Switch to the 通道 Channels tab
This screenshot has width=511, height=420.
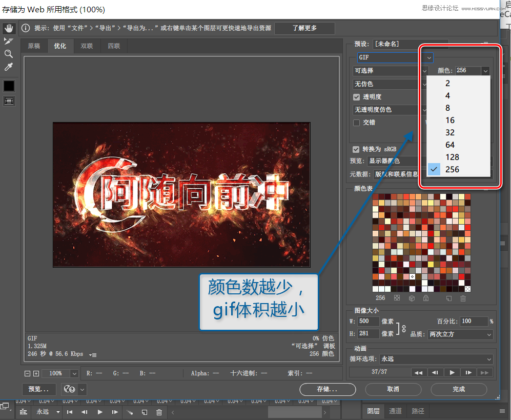tap(396, 411)
